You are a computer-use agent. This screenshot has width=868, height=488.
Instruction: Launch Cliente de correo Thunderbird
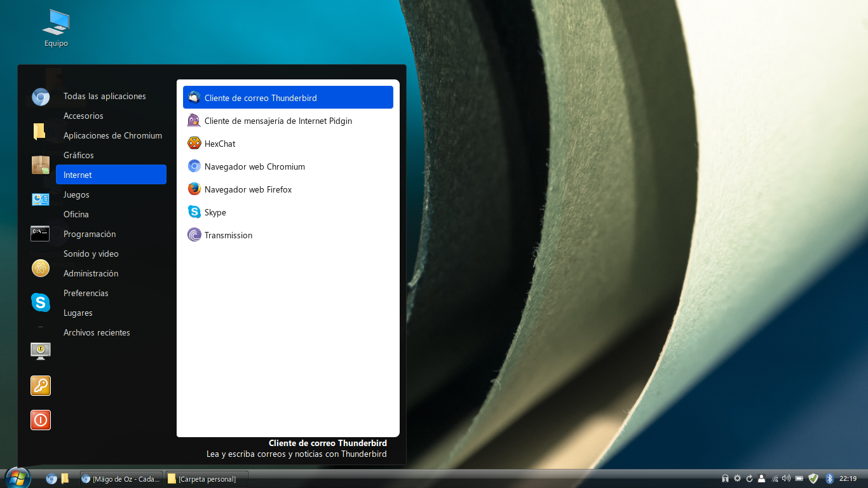click(288, 98)
